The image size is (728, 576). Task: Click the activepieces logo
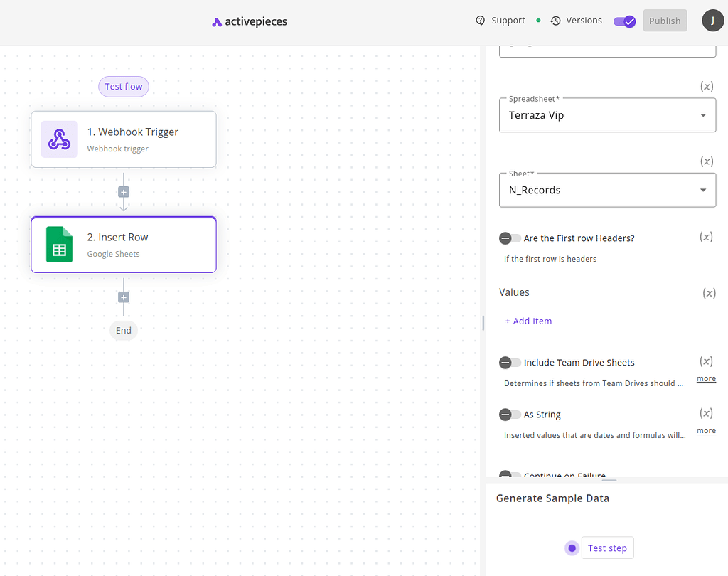(250, 21)
